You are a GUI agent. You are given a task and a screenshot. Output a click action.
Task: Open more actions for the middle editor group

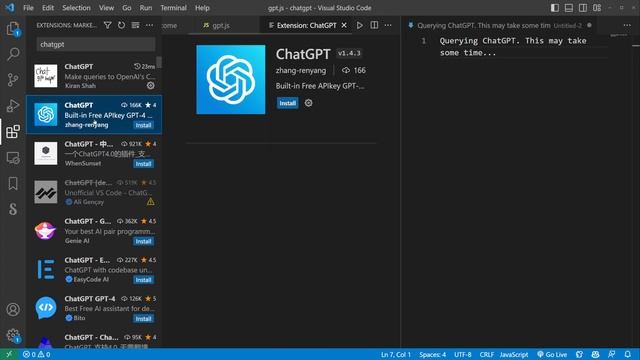click(388, 25)
